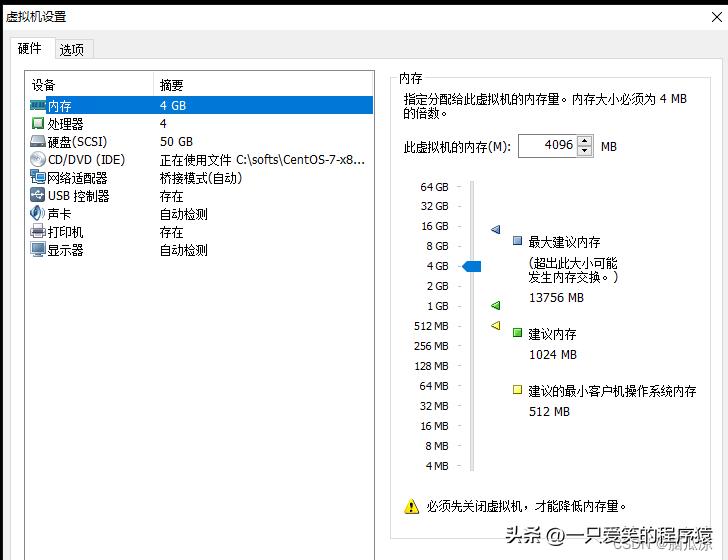Click the memory (内存) device icon
Image resolution: width=728 pixels, height=560 pixels.
[x=38, y=105]
